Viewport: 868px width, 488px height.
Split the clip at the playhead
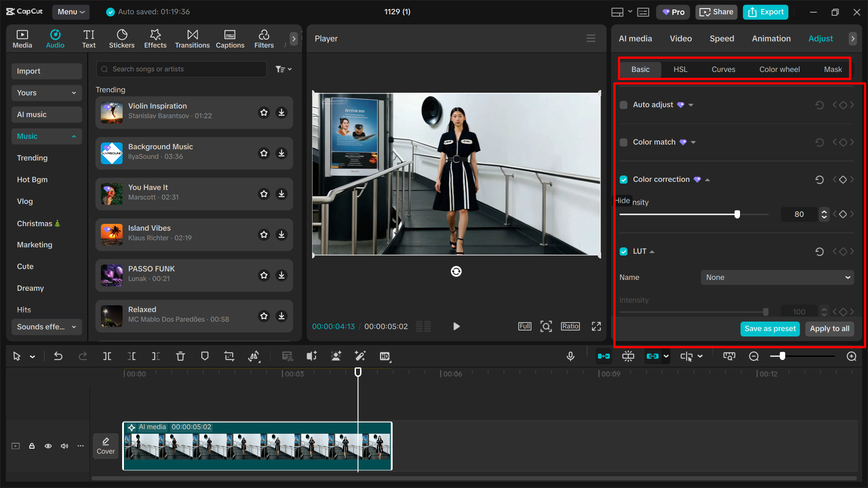coord(107,356)
